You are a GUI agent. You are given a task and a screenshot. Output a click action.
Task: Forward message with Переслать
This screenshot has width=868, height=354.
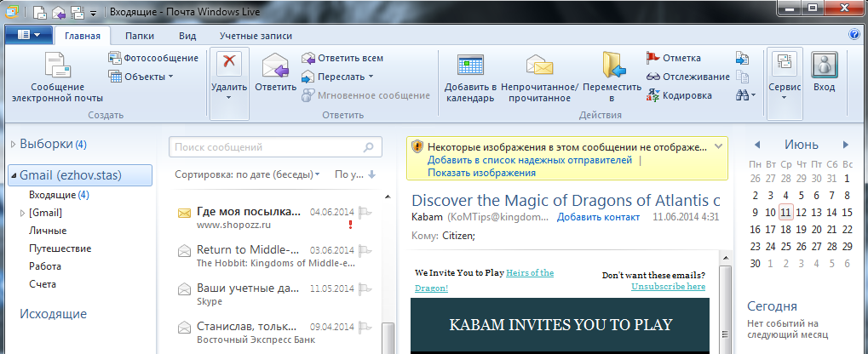tap(336, 77)
